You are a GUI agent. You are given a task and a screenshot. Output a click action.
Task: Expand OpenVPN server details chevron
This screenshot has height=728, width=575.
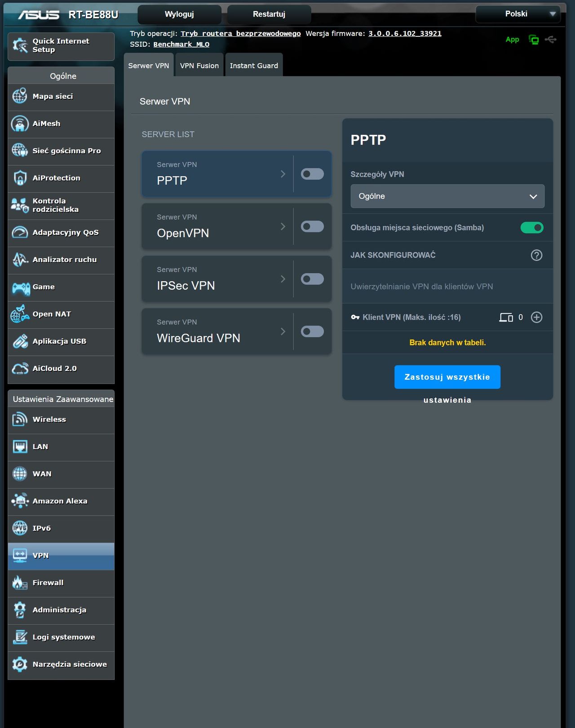tap(283, 226)
